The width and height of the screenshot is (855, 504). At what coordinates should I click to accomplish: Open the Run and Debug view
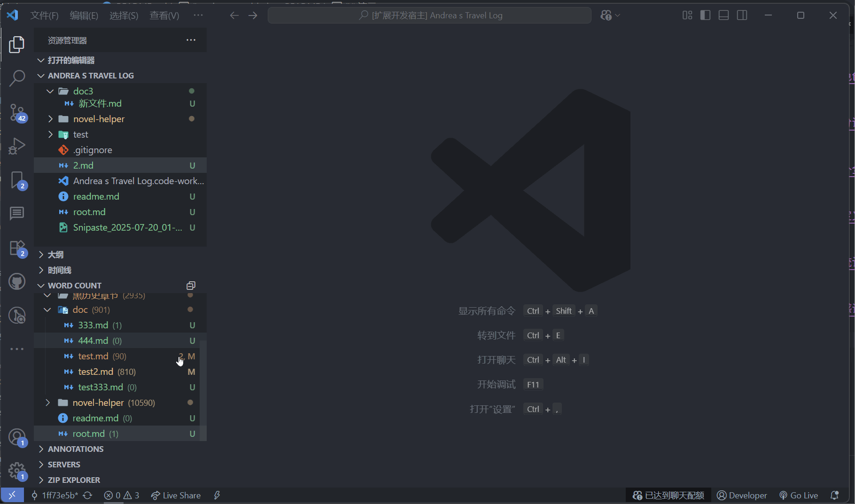pos(17,146)
